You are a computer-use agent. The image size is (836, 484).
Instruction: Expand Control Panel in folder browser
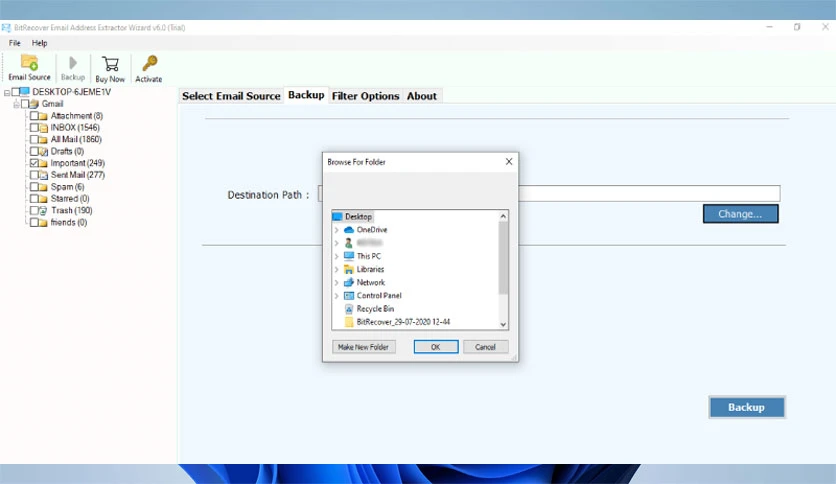pyautogui.click(x=336, y=295)
